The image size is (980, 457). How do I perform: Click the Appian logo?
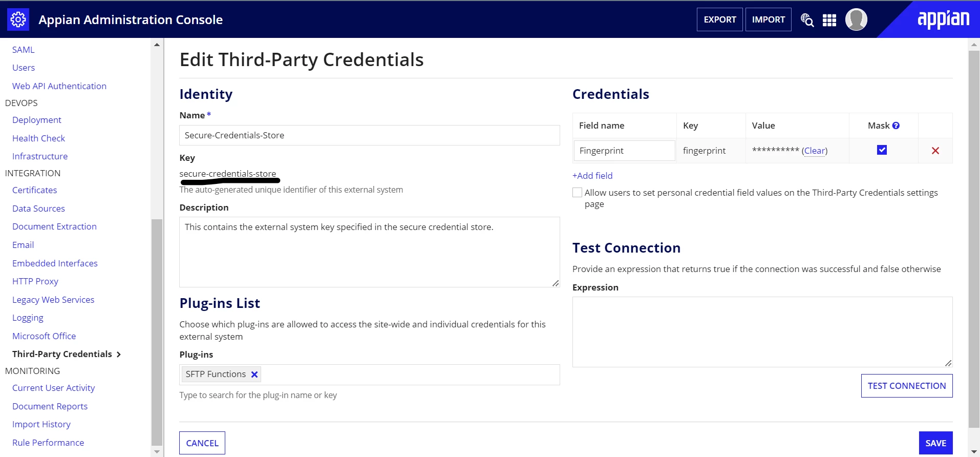click(943, 19)
